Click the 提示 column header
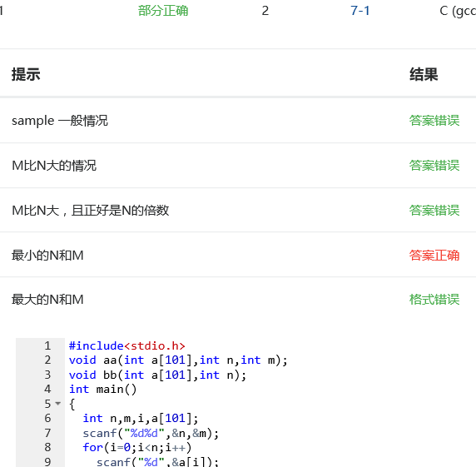 click(26, 74)
